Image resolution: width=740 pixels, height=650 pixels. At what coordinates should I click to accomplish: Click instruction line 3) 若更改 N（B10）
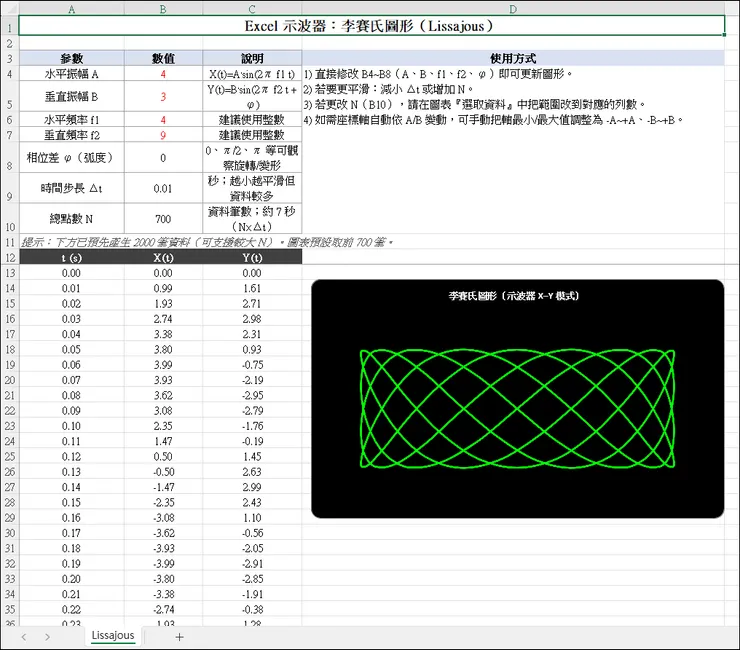pyautogui.click(x=474, y=104)
